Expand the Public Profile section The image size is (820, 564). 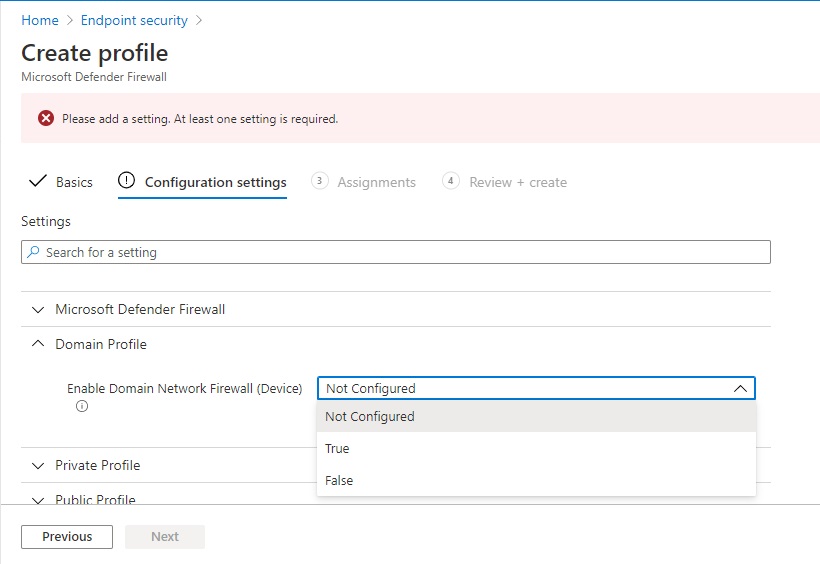(38, 499)
